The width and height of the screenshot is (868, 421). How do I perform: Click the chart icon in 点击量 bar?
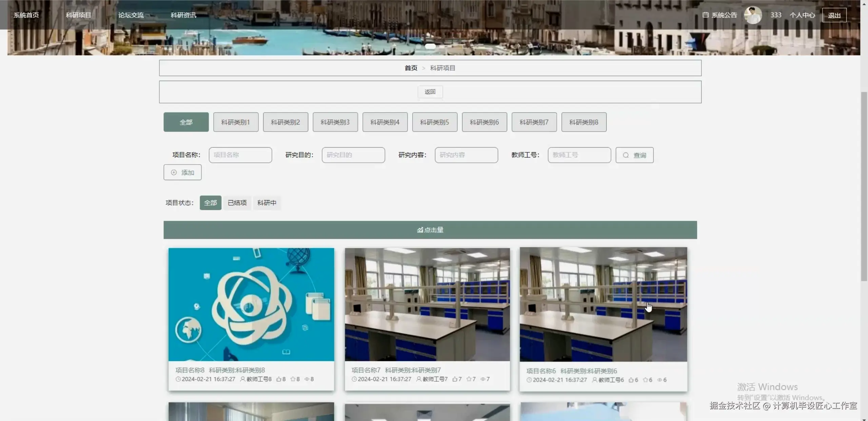(420, 230)
